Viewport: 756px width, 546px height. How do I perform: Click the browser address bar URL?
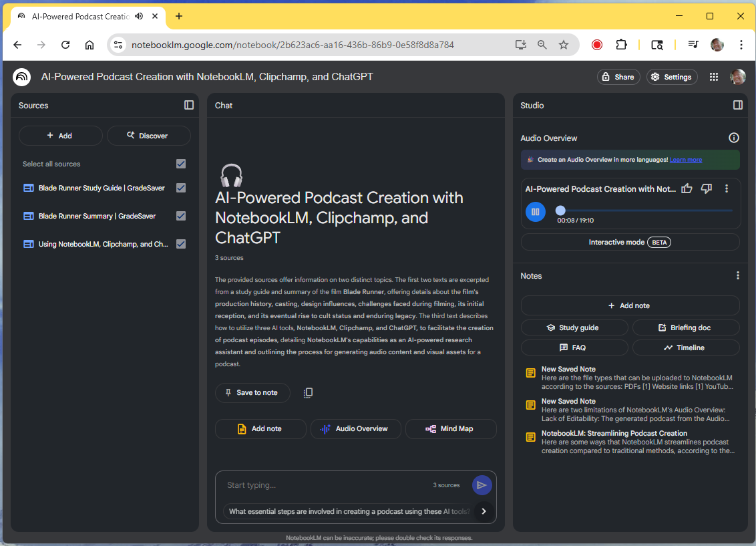pyautogui.click(x=292, y=45)
